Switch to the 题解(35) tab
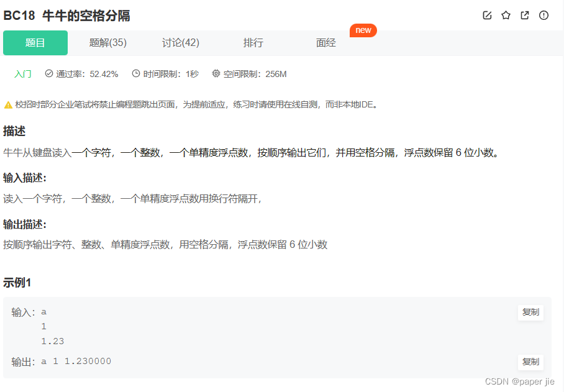564x392 pixels. click(108, 43)
